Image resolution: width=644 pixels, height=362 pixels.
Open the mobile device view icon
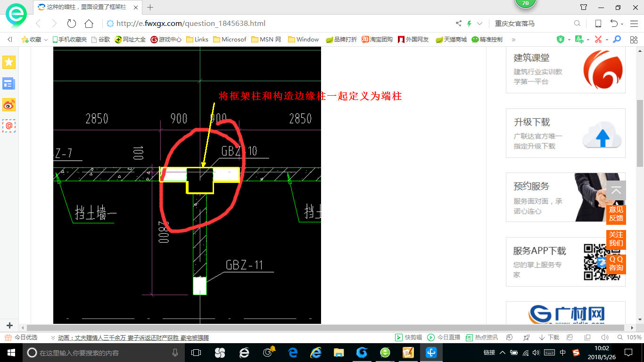pyautogui.click(x=598, y=24)
